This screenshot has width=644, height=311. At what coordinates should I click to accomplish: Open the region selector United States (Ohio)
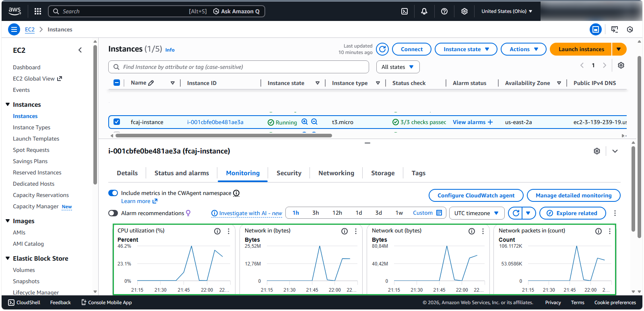(507, 11)
